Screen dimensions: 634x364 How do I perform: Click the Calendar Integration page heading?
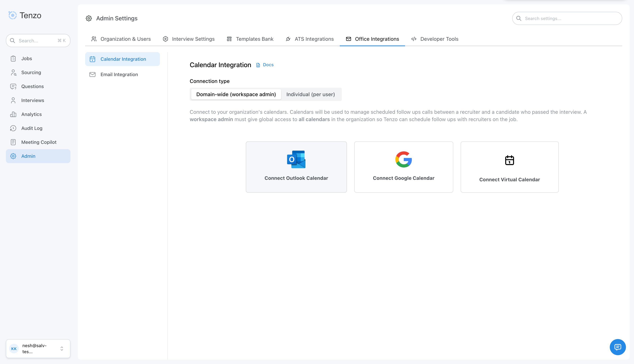[220, 65]
